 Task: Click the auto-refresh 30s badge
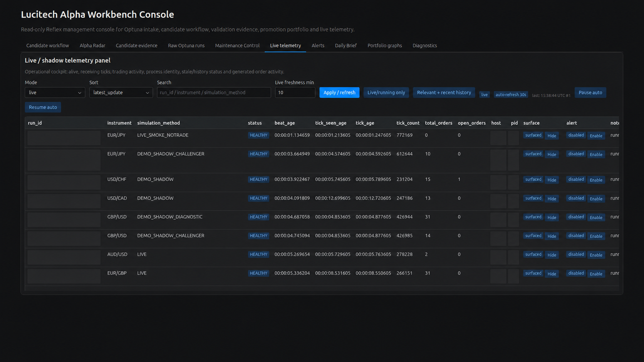(511, 95)
